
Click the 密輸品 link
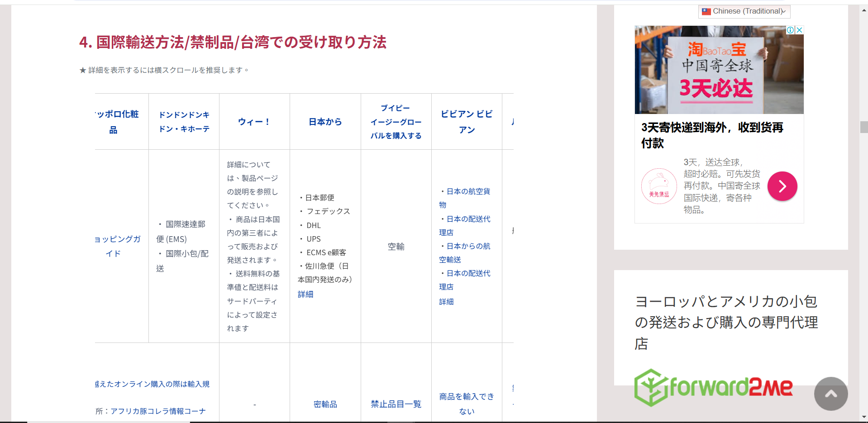click(x=324, y=404)
